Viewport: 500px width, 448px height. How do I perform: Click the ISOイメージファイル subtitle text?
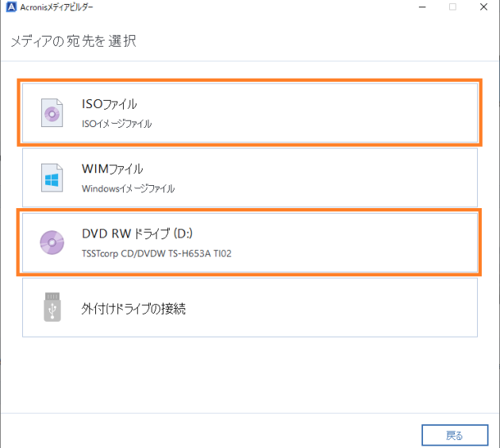point(117,124)
